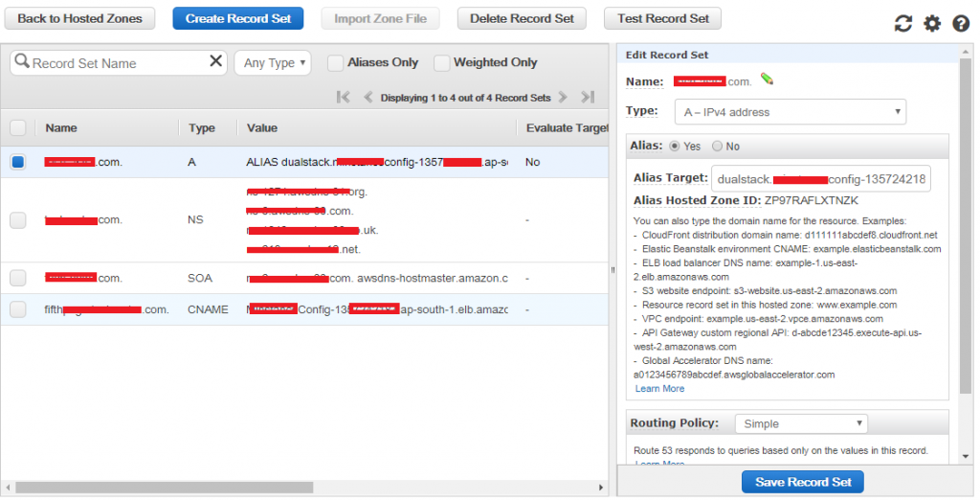This screenshot has height=501, width=980.
Task: Open Learn More link under alias examples
Action: 659,388
